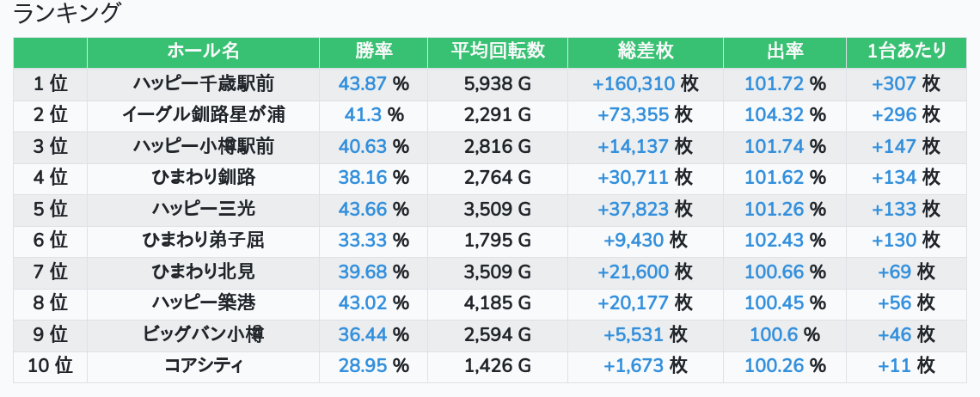980x397 pixels.
Task: Select ひまわり釧路 hall name
Action: tap(203, 178)
